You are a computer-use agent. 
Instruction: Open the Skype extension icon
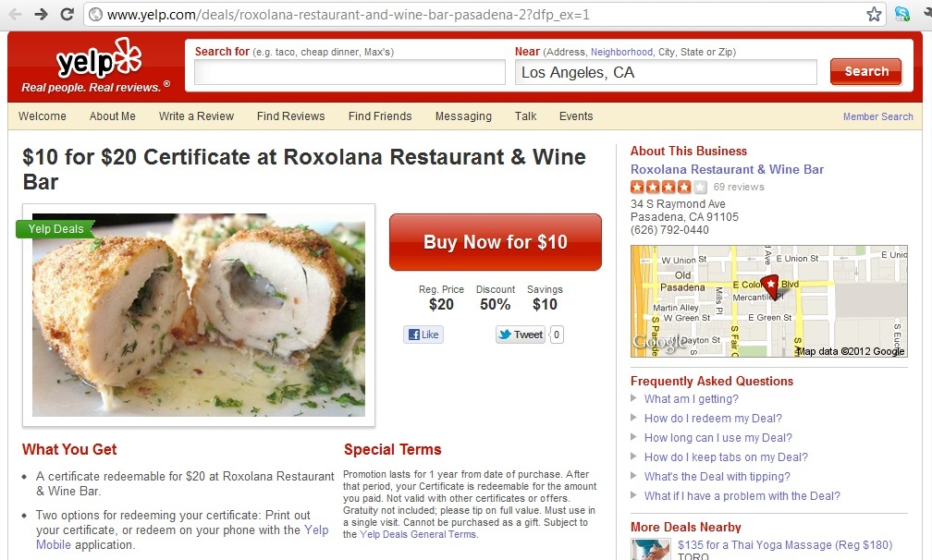tap(901, 14)
